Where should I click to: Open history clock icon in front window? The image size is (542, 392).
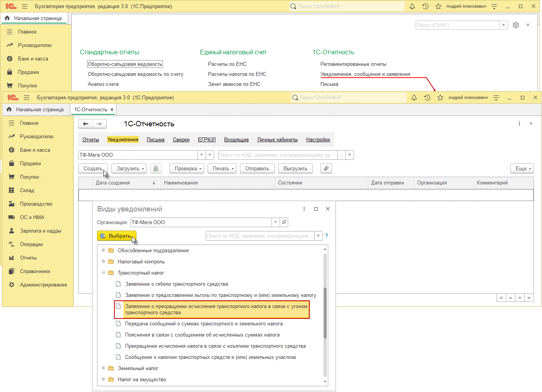(427, 98)
